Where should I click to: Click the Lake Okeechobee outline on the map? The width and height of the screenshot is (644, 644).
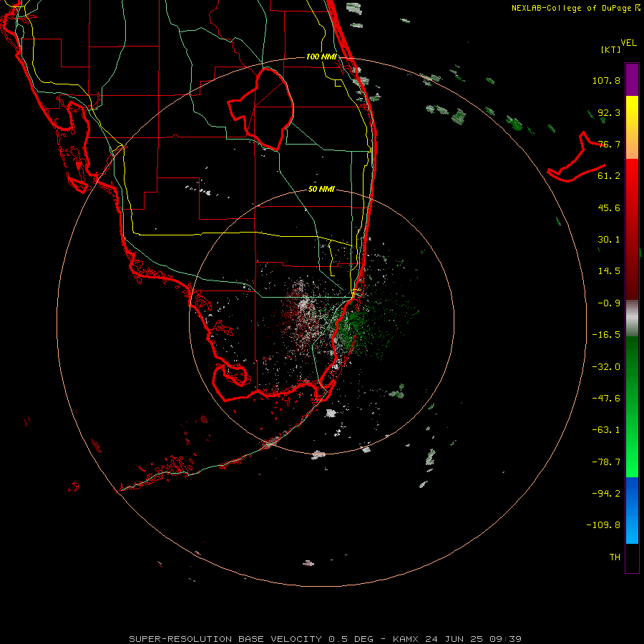tap(260, 109)
